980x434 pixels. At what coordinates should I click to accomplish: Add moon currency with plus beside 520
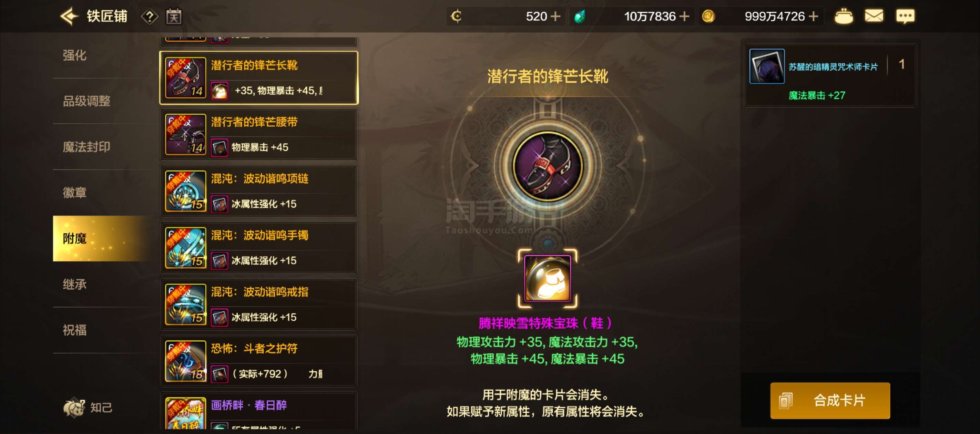555,16
